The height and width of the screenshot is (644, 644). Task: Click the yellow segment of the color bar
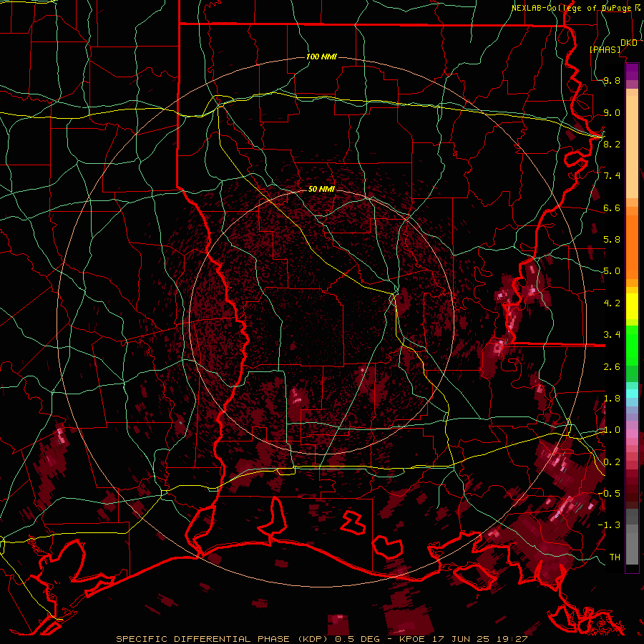pos(632,306)
